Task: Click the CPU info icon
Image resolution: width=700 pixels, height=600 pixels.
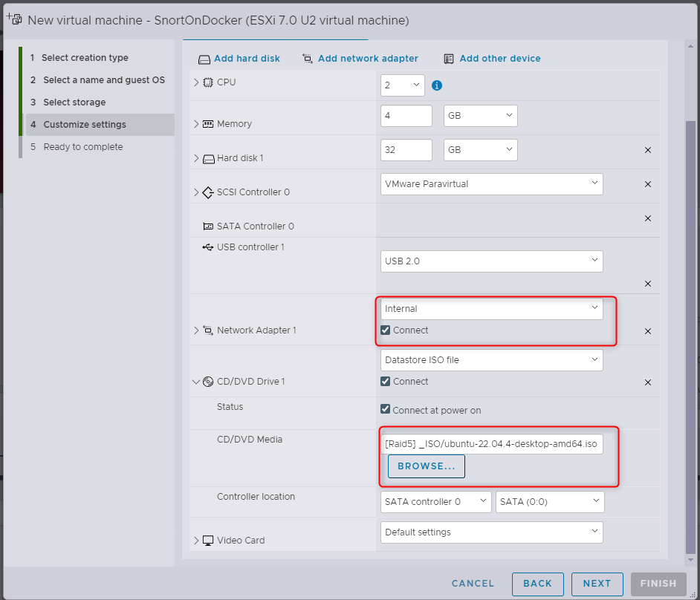Action: (437, 85)
